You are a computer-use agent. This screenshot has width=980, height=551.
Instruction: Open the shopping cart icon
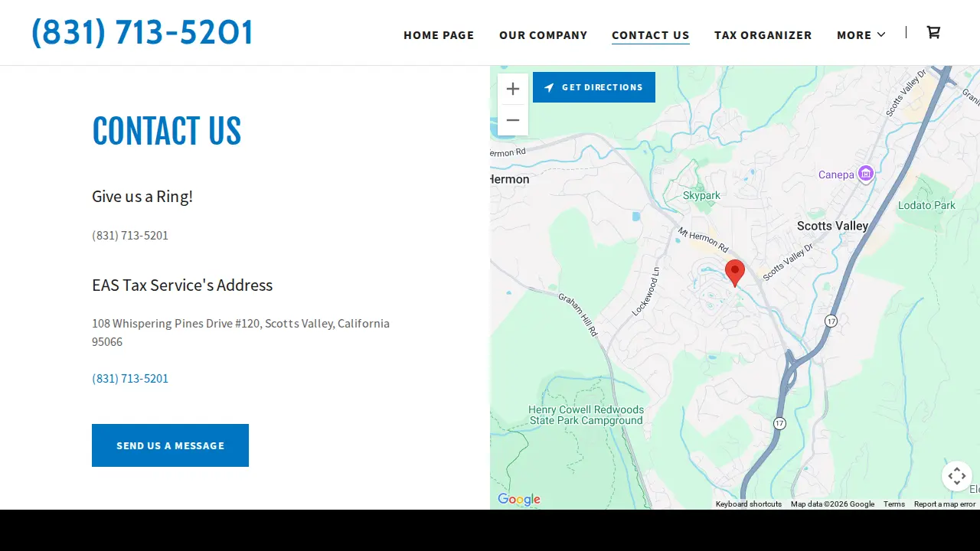point(933,32)
